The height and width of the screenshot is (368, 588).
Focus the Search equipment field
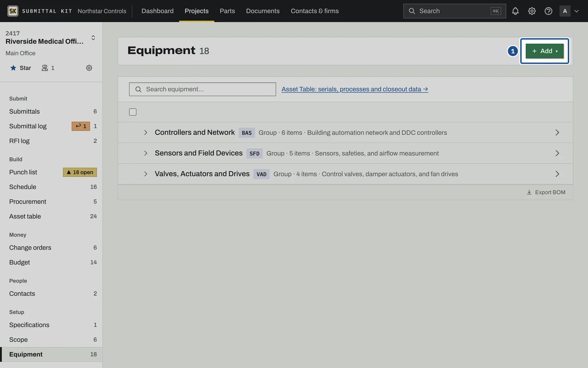coord(202,89)
